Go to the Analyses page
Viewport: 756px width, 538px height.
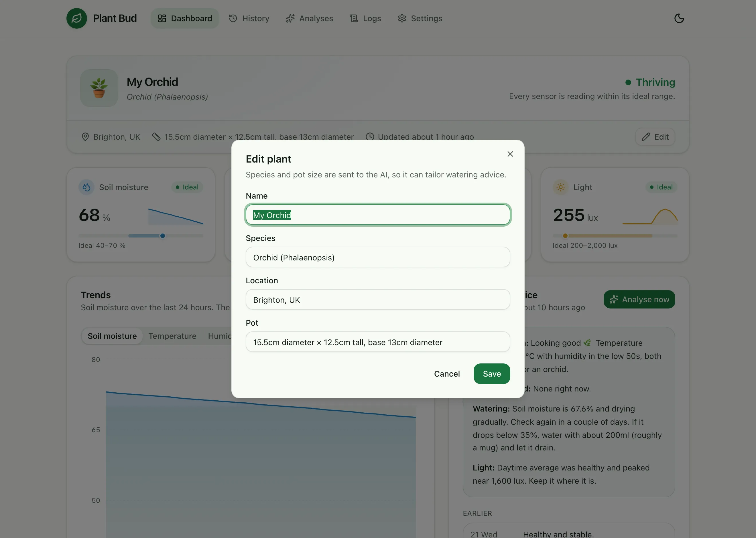coord(310,18)
